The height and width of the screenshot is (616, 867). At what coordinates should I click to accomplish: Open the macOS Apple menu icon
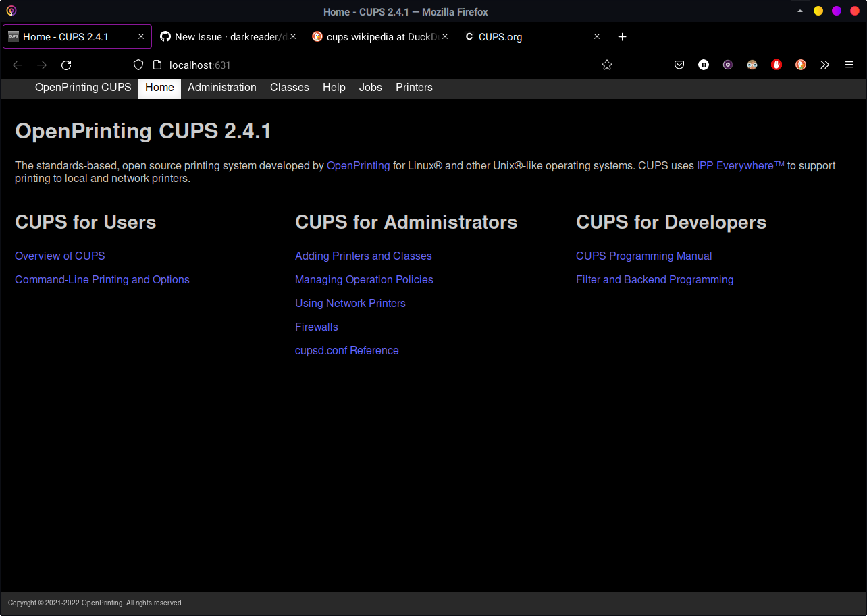[10, 10]
